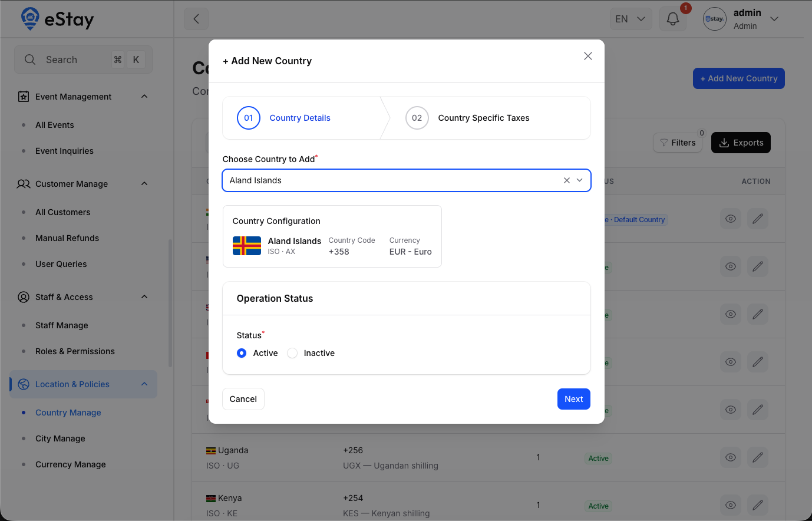Viewport: 812px width, 521px height.
Task: View Uganda row with eye icon
Action: pyautogui.click(x=731, y=457)
